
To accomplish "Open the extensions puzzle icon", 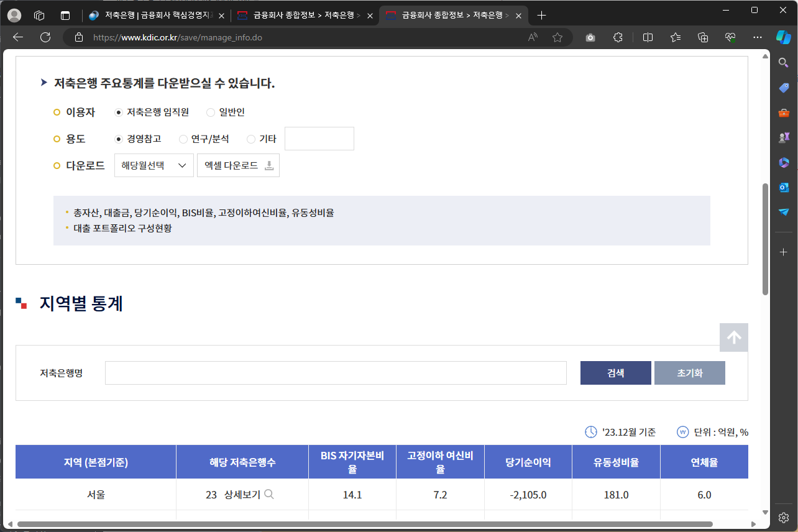I will [618, 37].
